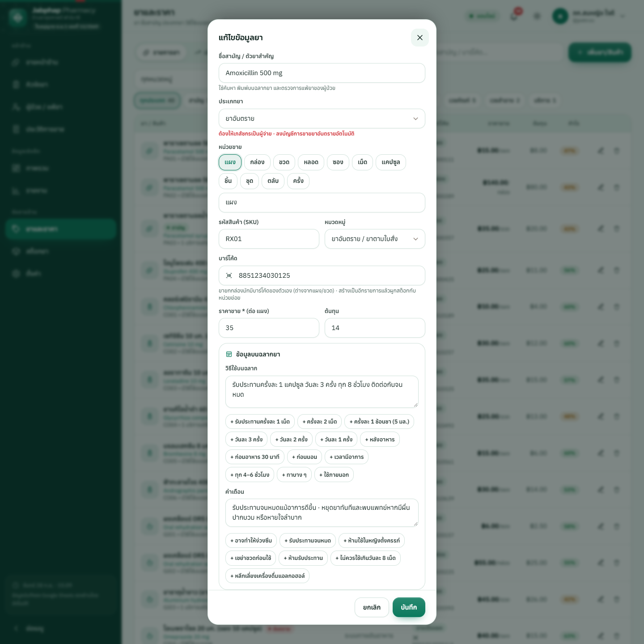Add the '+ ครั้งละ 2 เม็ด' chip
Image resolution: width=644 pixels, height=644 pixels.
pyautogui.click(x=320, y=422)
